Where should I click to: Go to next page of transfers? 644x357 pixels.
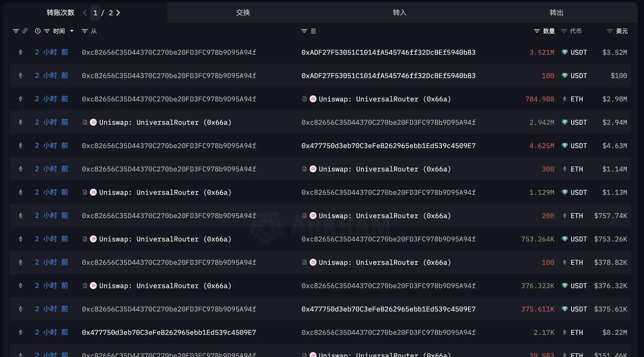click(x=118, y=13)
